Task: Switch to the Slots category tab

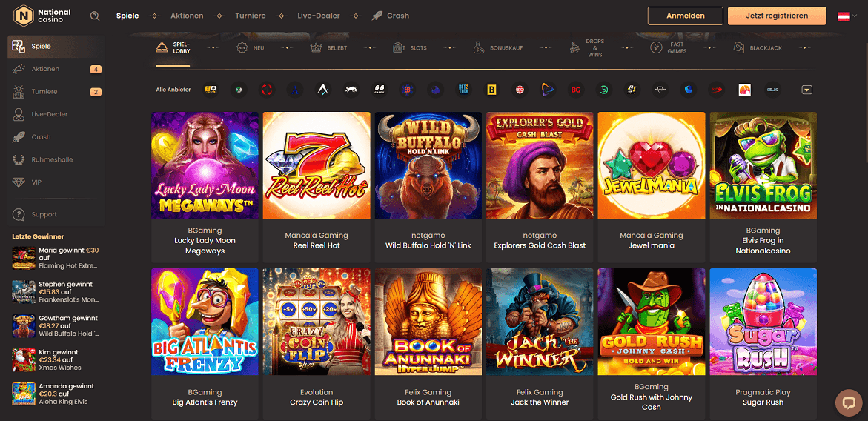Action: 410,48
